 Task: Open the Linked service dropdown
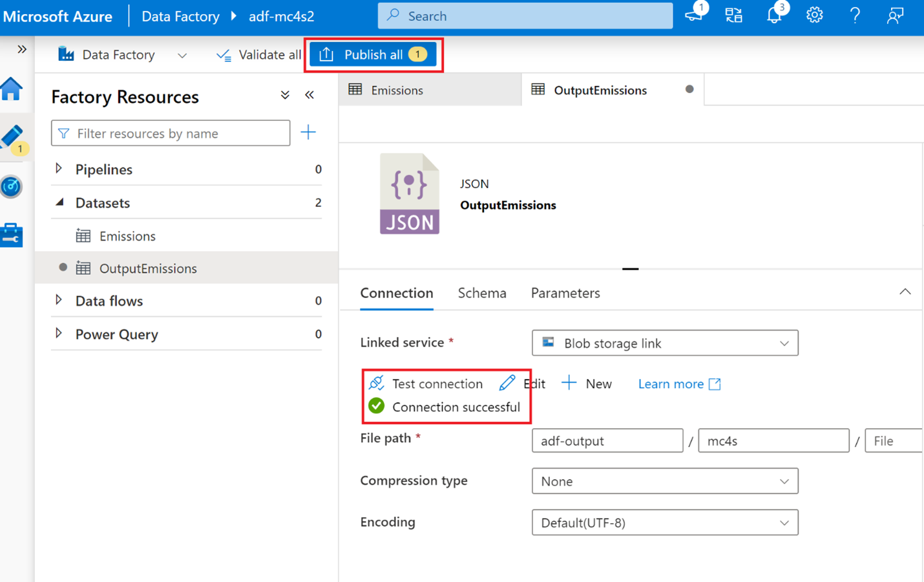pyautogui.click(x=665, y=343)
